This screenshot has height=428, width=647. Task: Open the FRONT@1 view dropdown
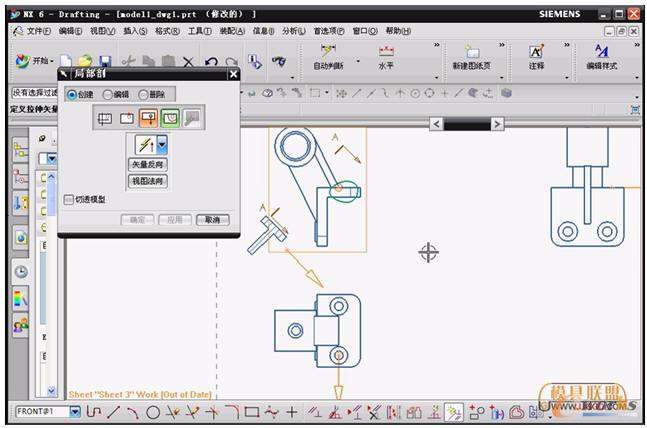[x=76, y=411]
